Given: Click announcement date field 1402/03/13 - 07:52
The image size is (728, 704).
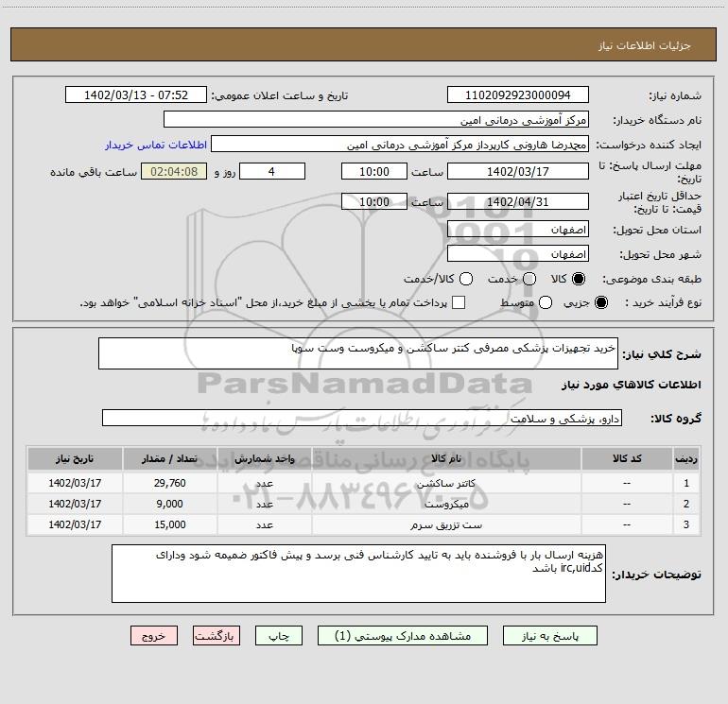Looking at the screenshot, I should coord(136,94).
